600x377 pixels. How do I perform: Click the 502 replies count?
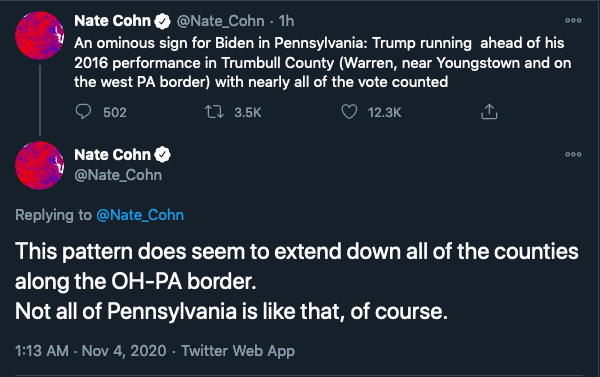[x=115, y=113]
